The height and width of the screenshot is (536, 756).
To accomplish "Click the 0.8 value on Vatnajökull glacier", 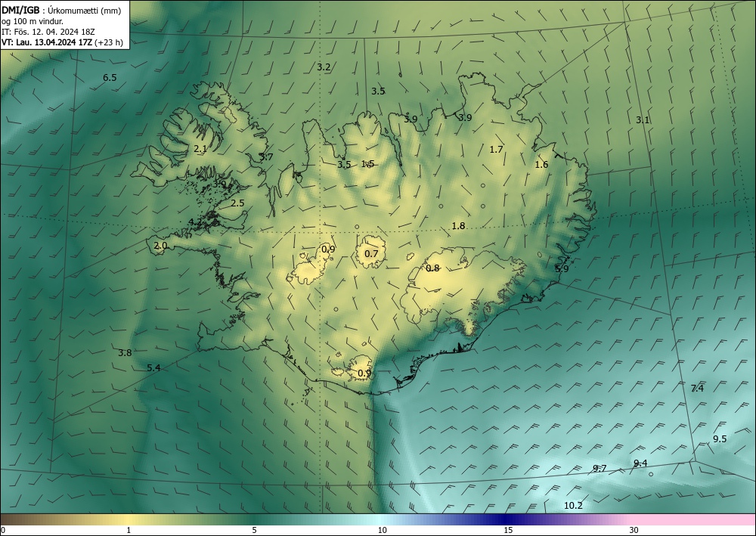I will click(x=432, y=268).
